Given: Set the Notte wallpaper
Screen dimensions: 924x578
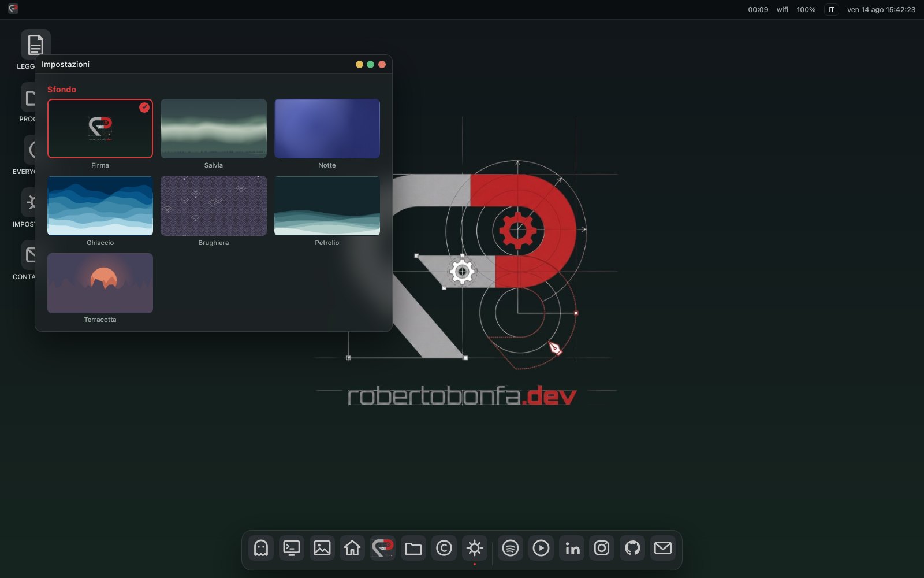Looking at the screenshot, I should point(327,128).
